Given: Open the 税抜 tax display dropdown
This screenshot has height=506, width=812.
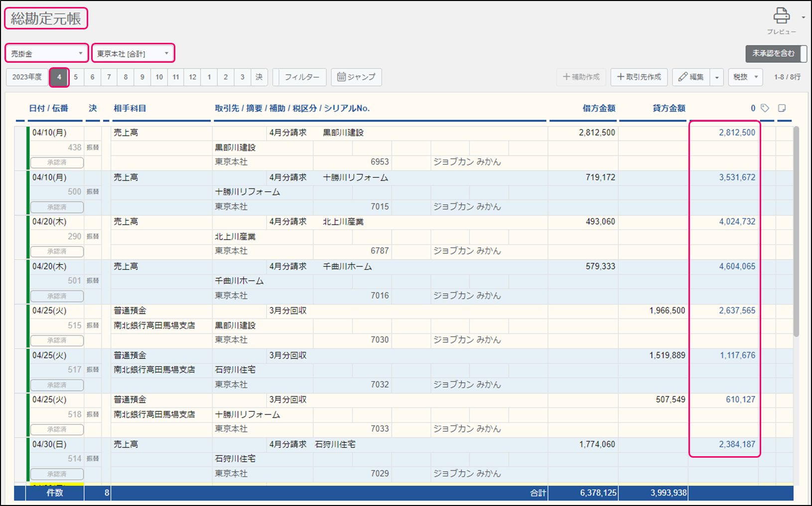Looking at the screenshot, I should point(745,77).
